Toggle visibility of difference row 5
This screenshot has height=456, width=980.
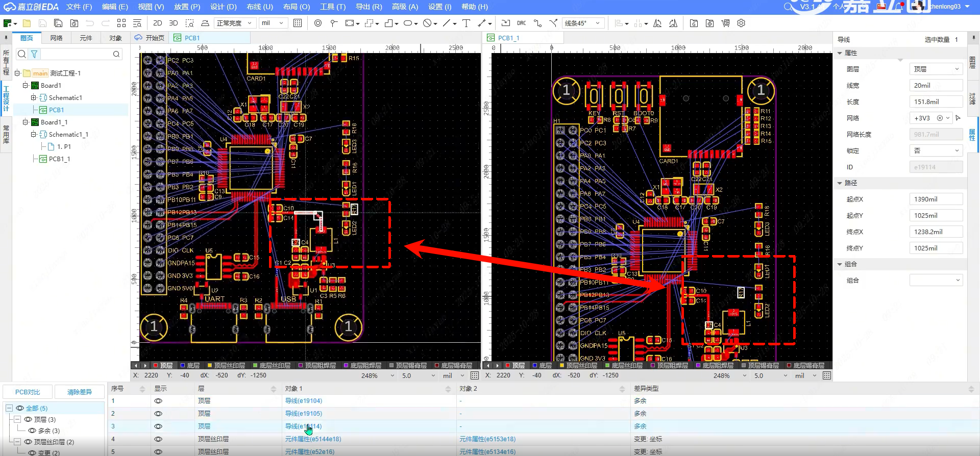[158, 452]
